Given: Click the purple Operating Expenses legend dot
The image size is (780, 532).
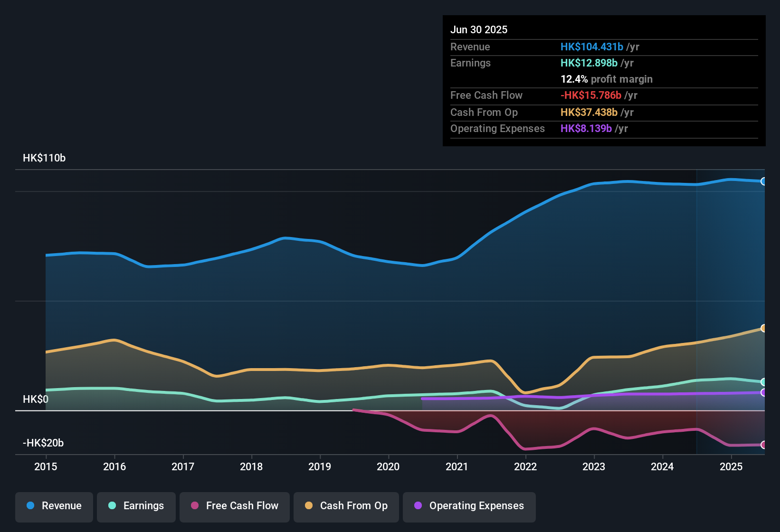Looking at the screenshot, I should click(417, 506).
